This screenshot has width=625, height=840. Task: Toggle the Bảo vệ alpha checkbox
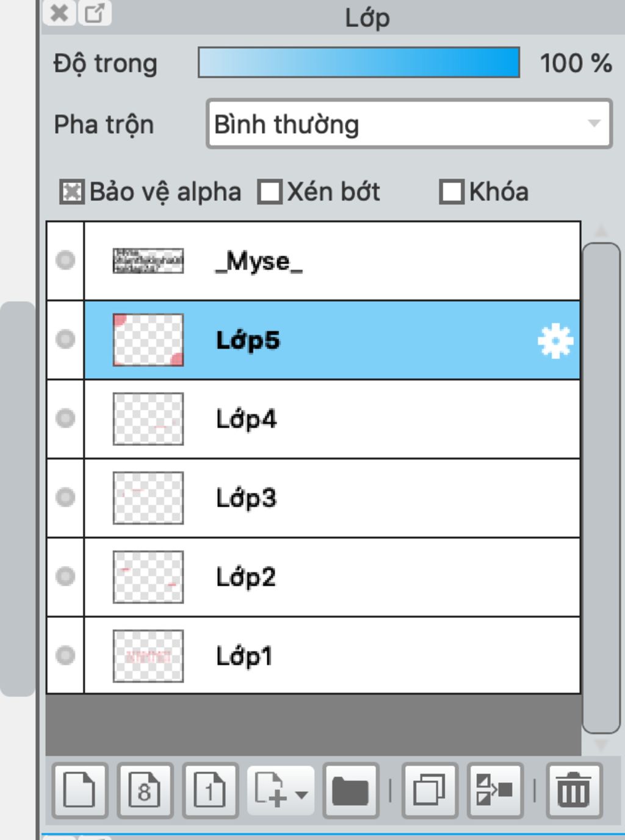click(x=71, y=192)
